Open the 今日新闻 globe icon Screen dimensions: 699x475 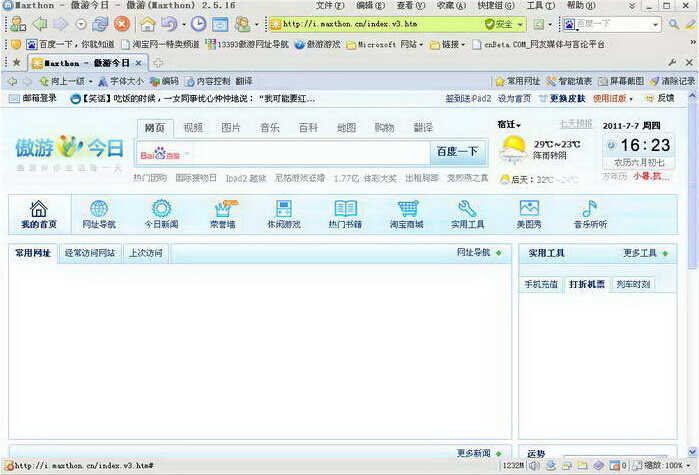coord(159,209)
